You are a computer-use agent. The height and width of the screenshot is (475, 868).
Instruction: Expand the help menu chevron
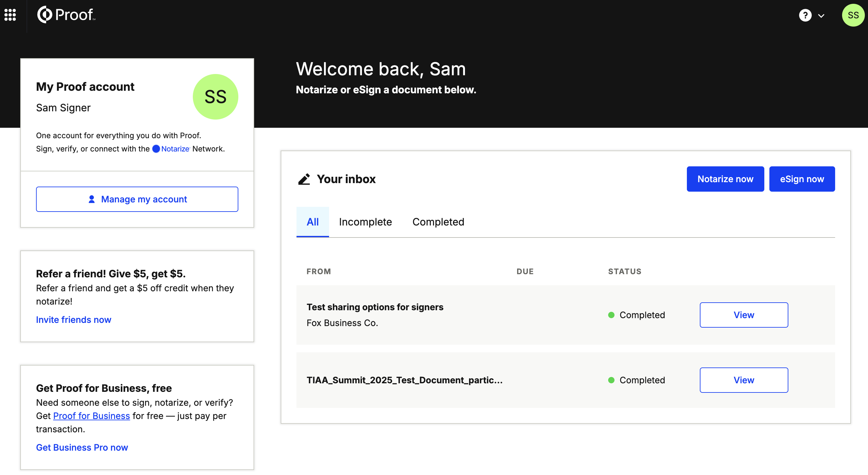point(821,15)
